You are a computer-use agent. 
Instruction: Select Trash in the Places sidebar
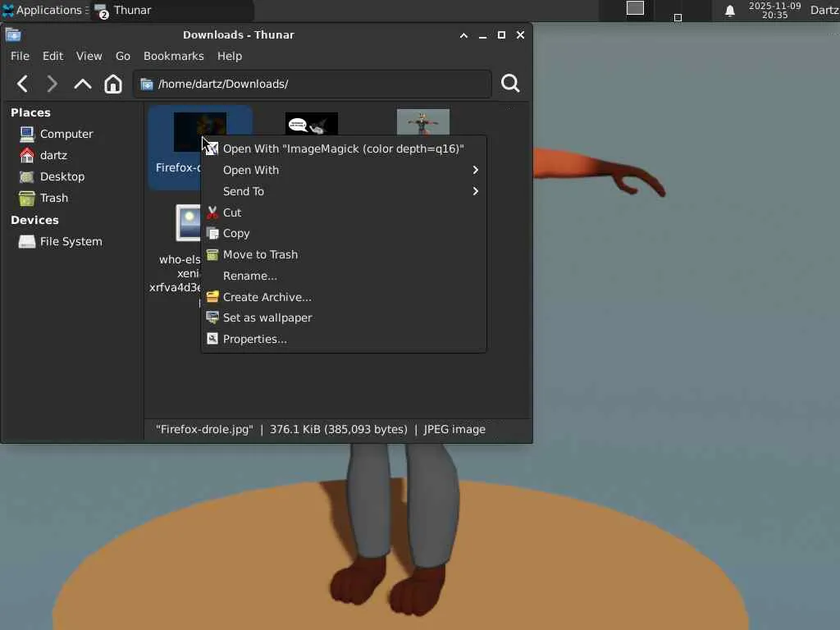click(53, 198)
